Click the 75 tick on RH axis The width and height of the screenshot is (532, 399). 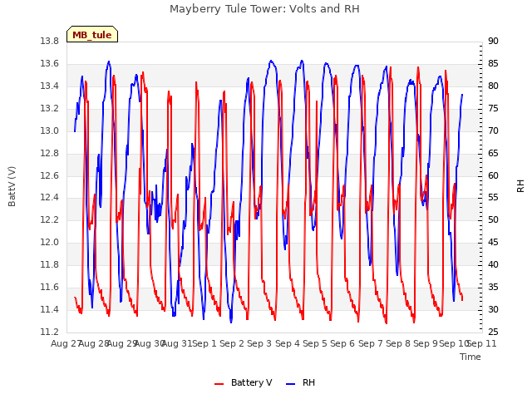(x=493, y=108)
